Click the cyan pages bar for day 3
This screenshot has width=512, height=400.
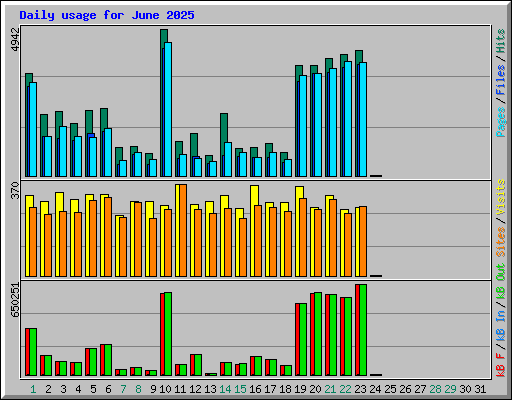63,151
